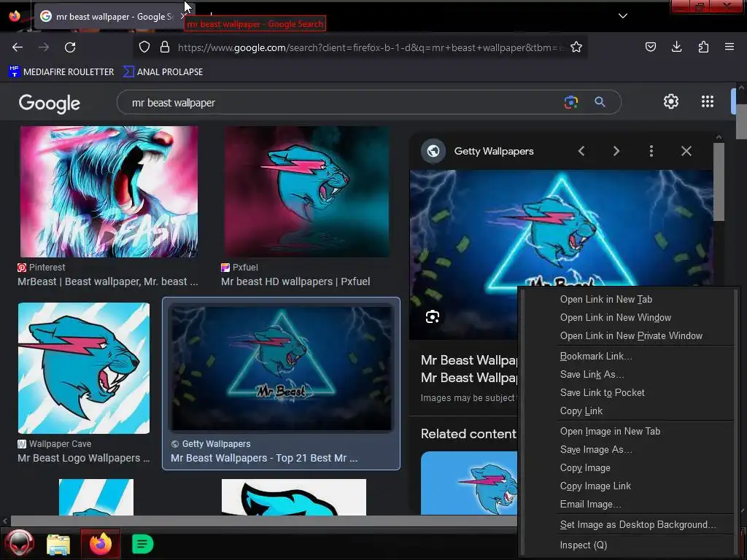
Task: Open the three-dot menu in the preview panel
Action: (x=651, y=151)
